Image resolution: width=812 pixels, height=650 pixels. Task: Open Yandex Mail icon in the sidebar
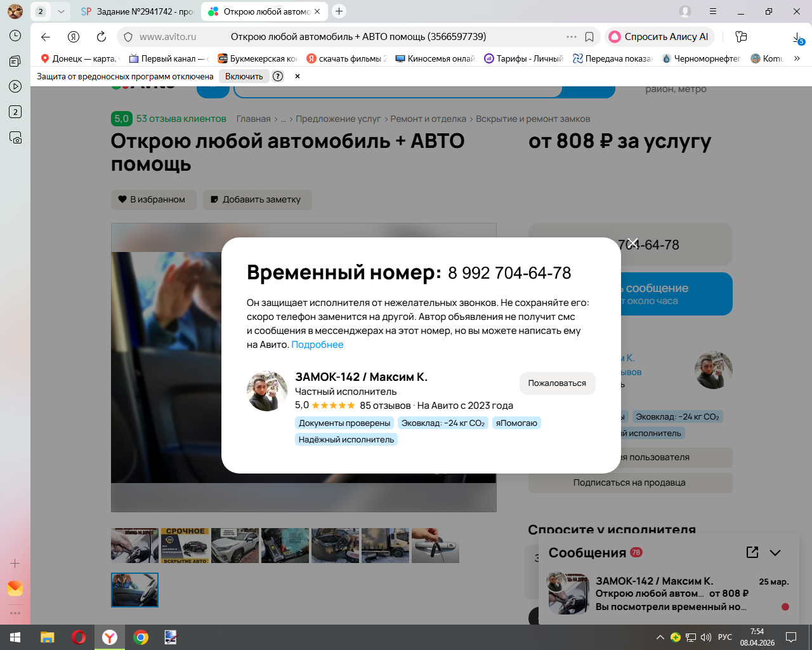(15, 588)
